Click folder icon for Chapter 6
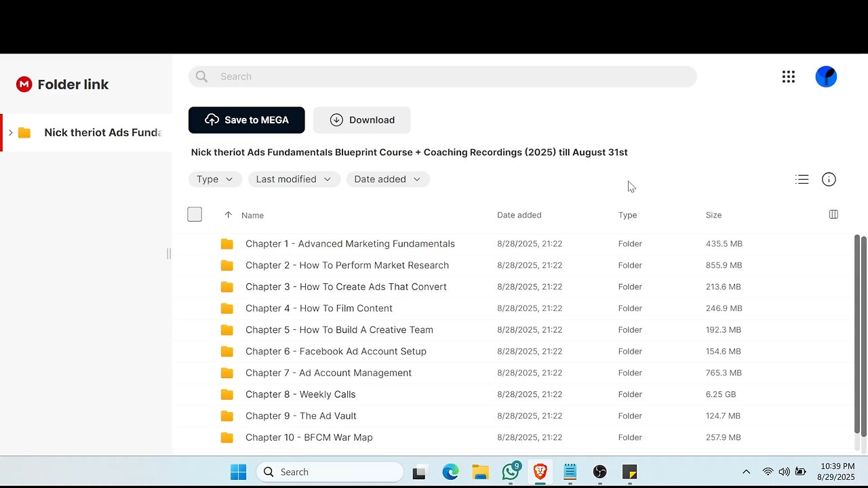The image size is (868, 488). 227,351
